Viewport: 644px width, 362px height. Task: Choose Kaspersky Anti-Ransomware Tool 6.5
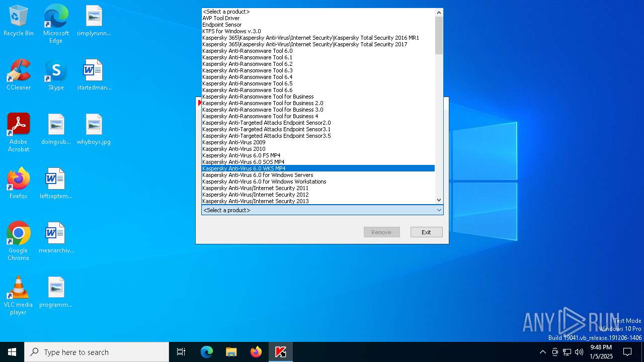tap(318, 83)
